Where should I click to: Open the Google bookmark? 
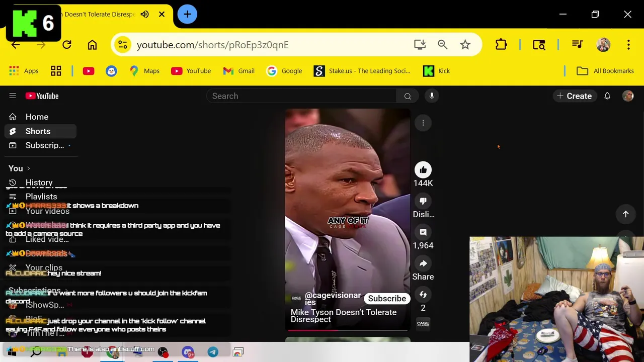point(284,71)
